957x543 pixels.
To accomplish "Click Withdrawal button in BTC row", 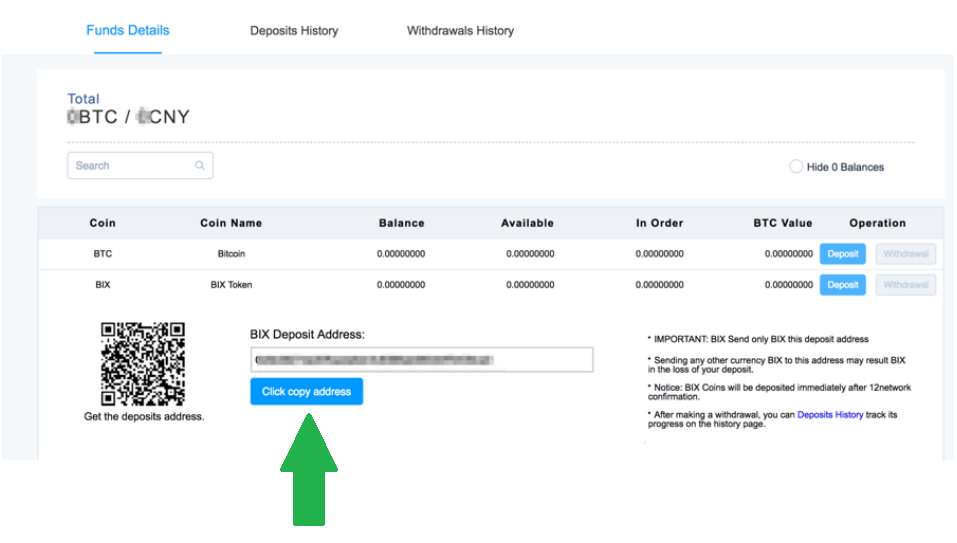I will point(906,254).
